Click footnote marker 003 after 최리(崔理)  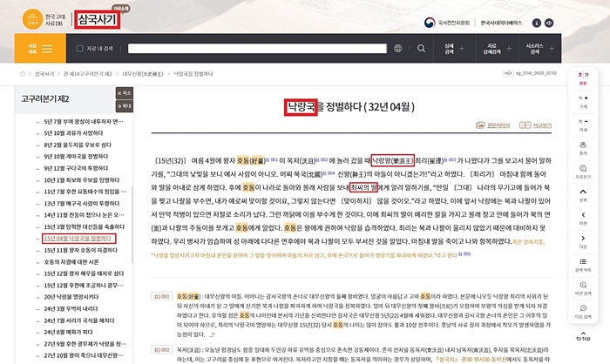(x=451, y=159)
